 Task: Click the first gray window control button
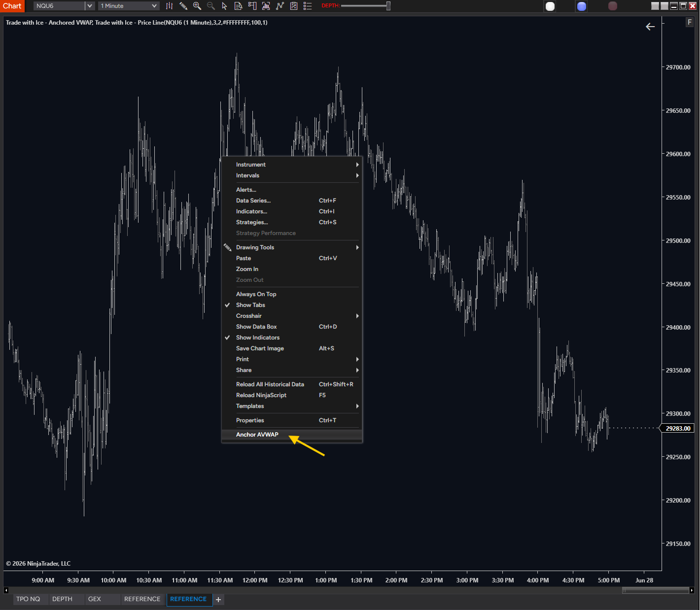[655, 6]
